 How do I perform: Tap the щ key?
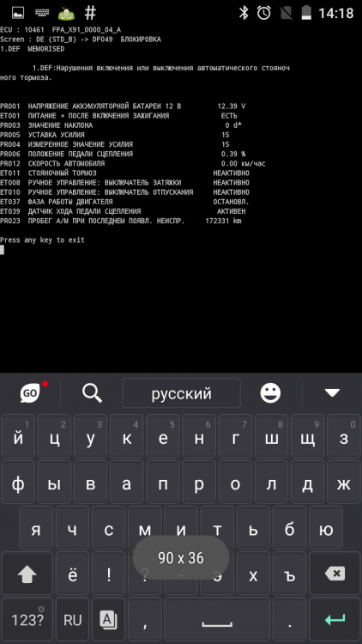click(307, 436)
